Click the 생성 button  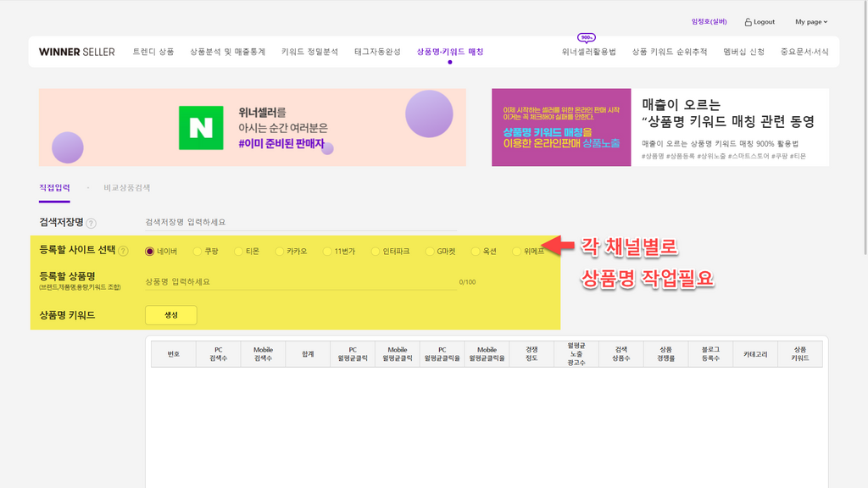point(171,315)
